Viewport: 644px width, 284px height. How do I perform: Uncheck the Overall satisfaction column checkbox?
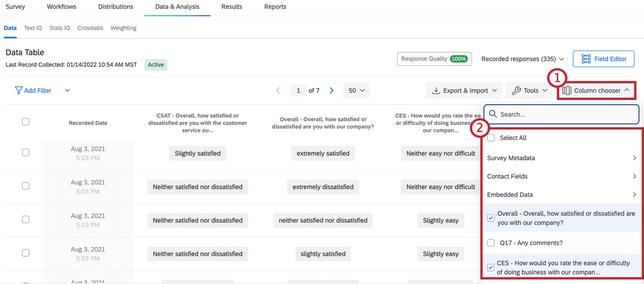click(x=491, y=218)
